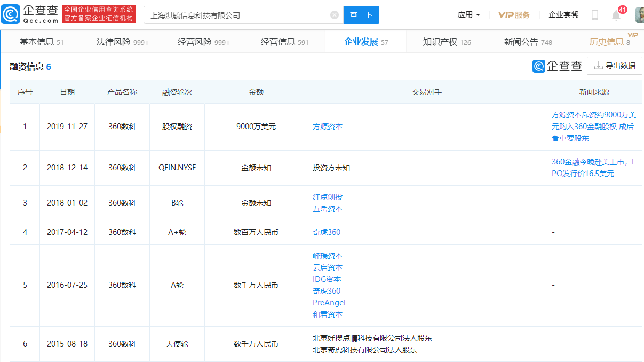Image resolution: width=644 pixels, height=362 pixels.
Task: Open investor 红点创投 link
Action: coord(328,197)
